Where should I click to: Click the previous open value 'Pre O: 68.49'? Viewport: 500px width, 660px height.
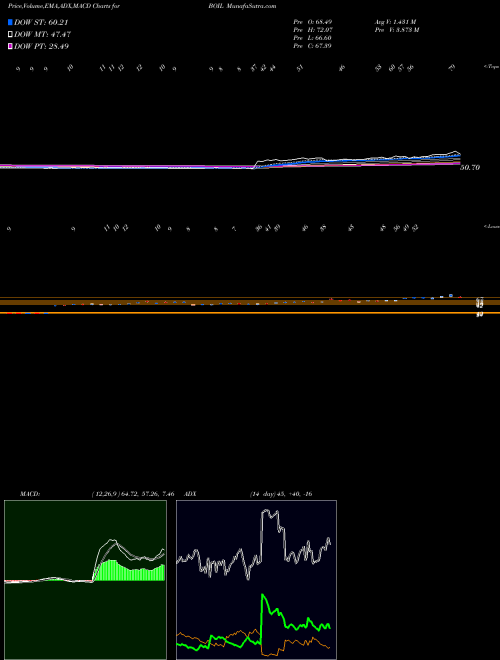click(314, 21)
